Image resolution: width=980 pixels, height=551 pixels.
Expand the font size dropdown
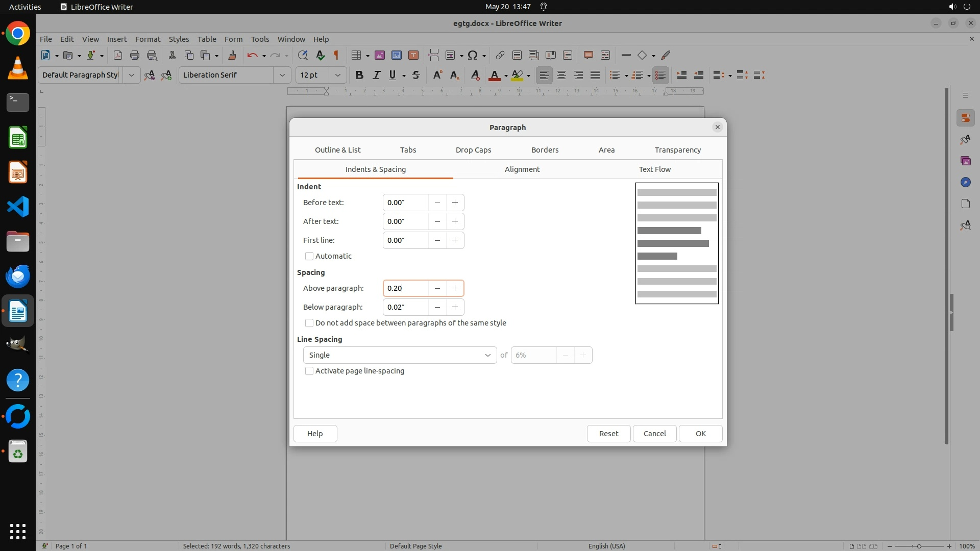tap(337, 75)
